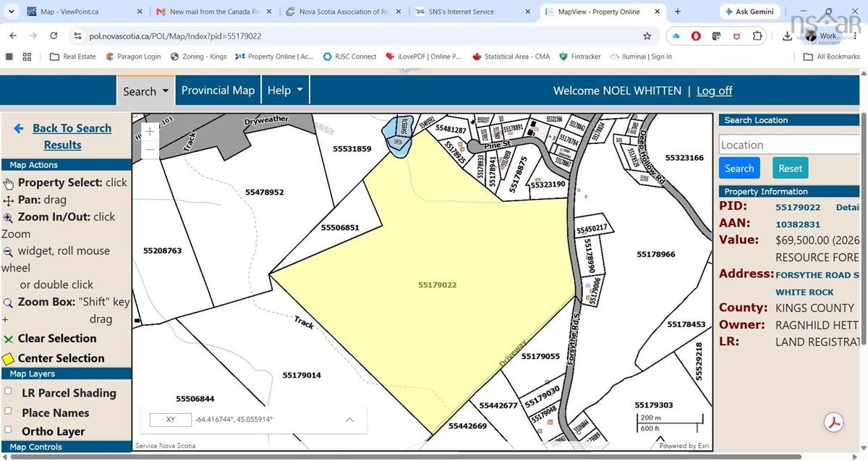Open the Adobe PDF icon near the map
Screen dimensions: 868x461
point(834,423)
